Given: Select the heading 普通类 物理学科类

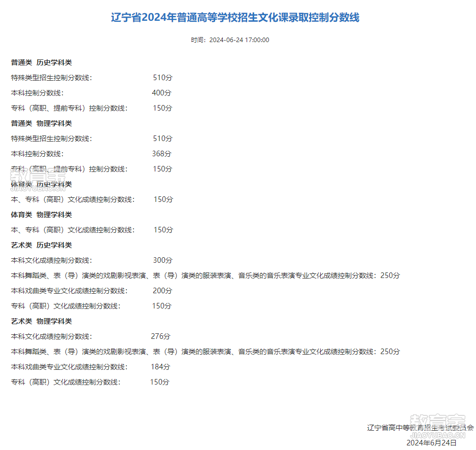Looking at the screenshot, I should [x=41, y=123].
